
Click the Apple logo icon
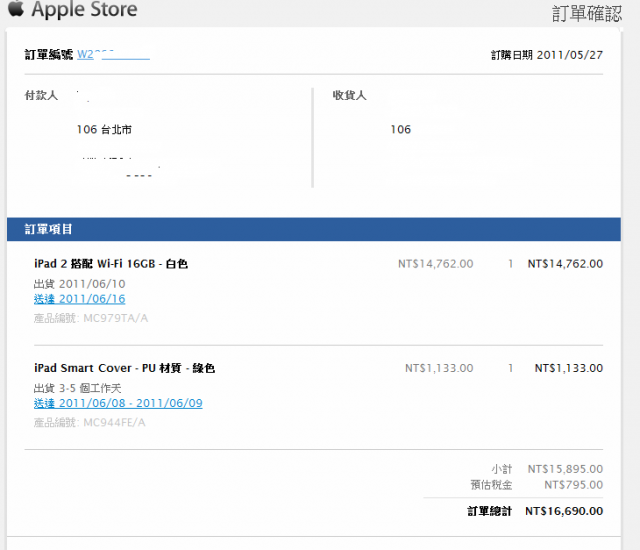click(16, 8)
